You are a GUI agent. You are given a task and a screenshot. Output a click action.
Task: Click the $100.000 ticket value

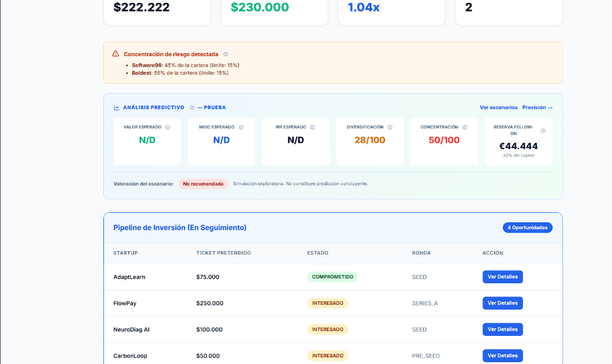click(209, 329)
